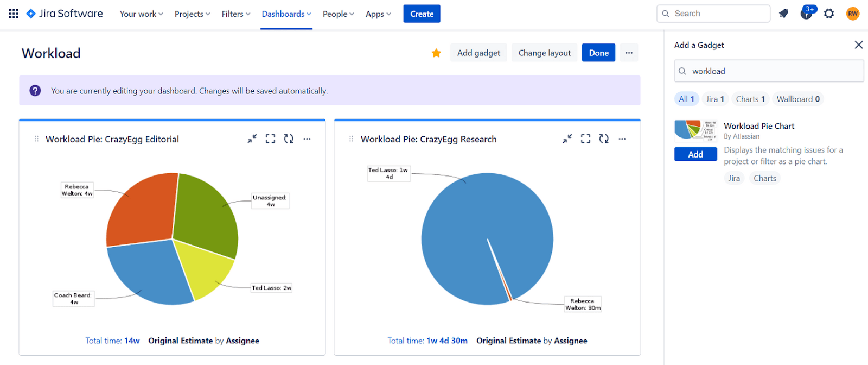Click Done to finish editing dashboard

pyautogui.click(x=599, y=53)
